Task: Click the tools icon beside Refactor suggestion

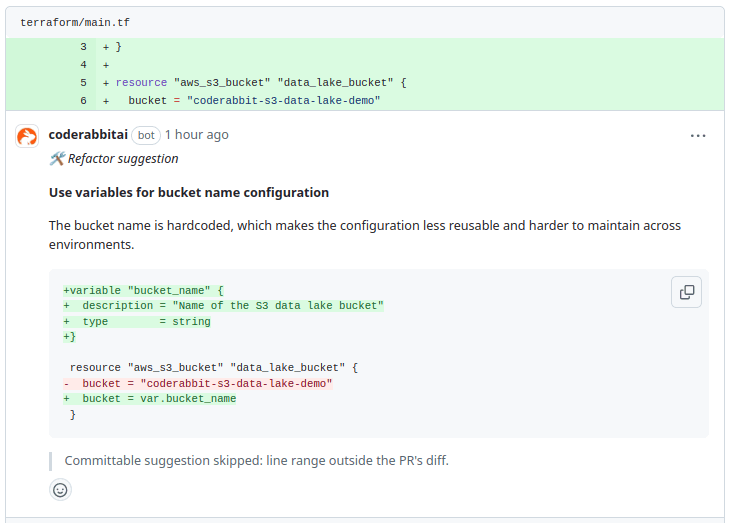Action: (57, 158)
